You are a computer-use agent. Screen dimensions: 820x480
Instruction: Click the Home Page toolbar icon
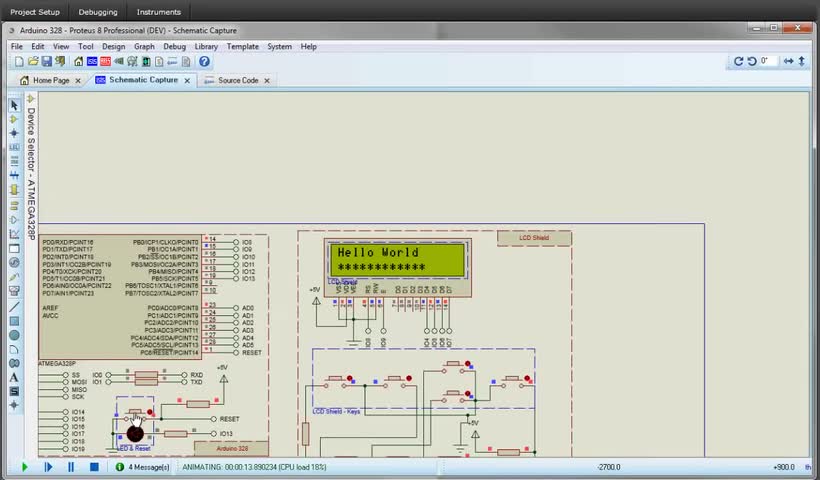(79, 62)
